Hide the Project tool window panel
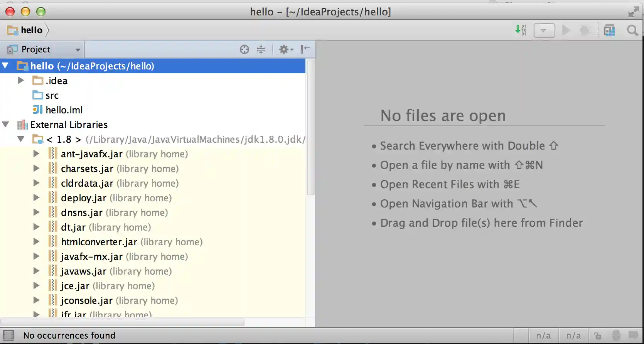Image resolution: width=644 pixels, height=344 pixels. (x=305, y=49)
